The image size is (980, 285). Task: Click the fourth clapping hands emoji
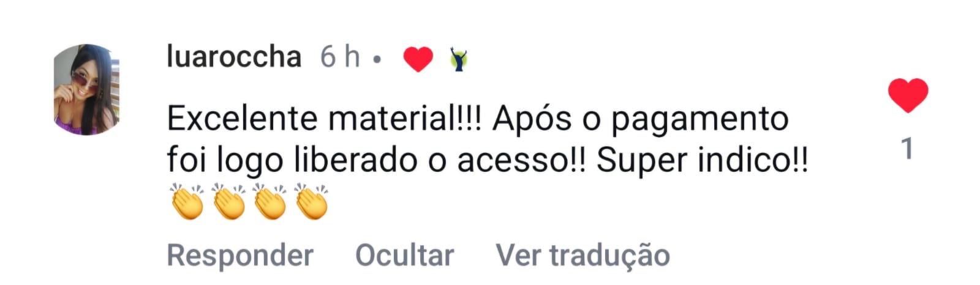coord(312,202)
